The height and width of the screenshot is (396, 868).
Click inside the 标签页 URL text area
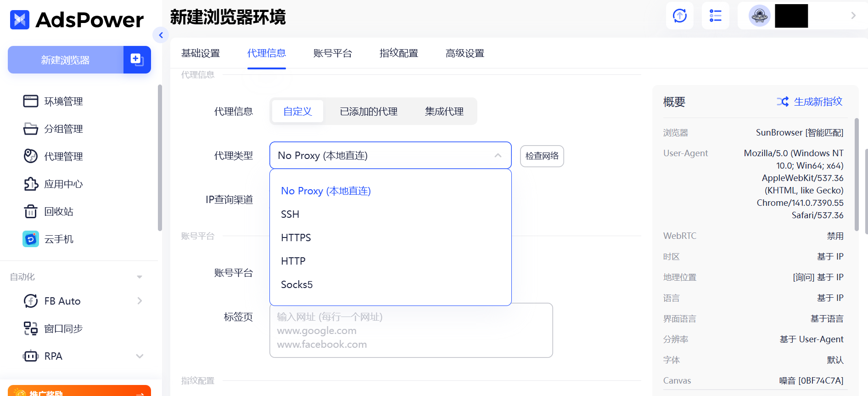point(411,330)
